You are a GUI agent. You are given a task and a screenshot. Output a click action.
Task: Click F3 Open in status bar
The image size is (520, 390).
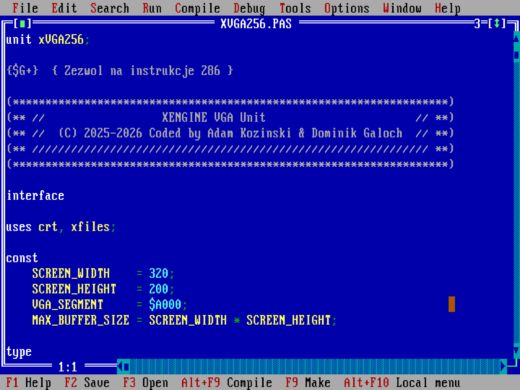pyautogui.click(x=145, y=382)
